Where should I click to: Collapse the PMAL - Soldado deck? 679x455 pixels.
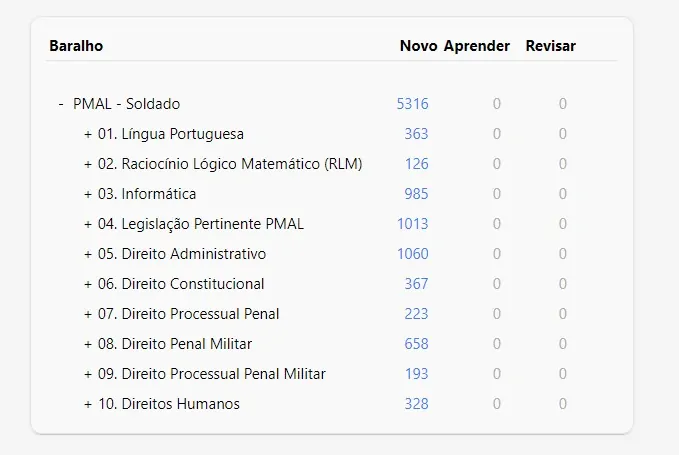tap(61, 104)
